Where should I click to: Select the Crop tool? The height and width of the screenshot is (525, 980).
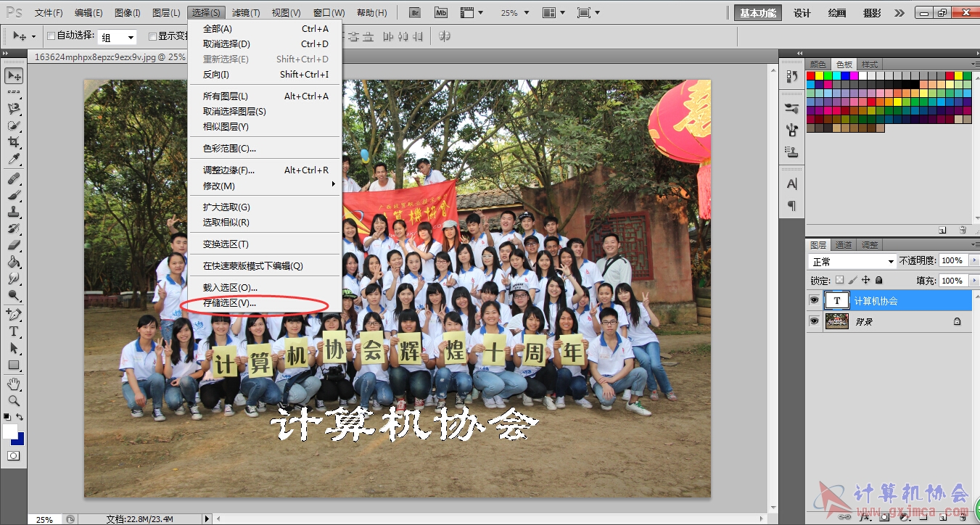pyautogui.click(x=14, y=142)
